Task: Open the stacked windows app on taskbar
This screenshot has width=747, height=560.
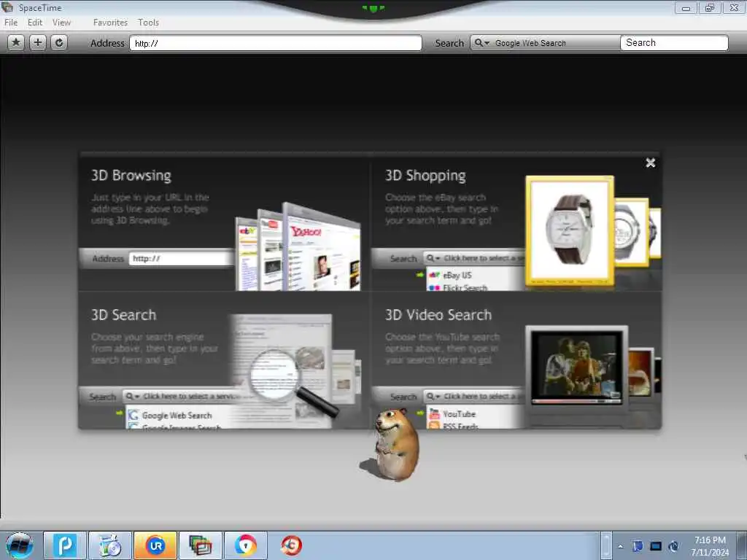Action: (x=200, y=545)
